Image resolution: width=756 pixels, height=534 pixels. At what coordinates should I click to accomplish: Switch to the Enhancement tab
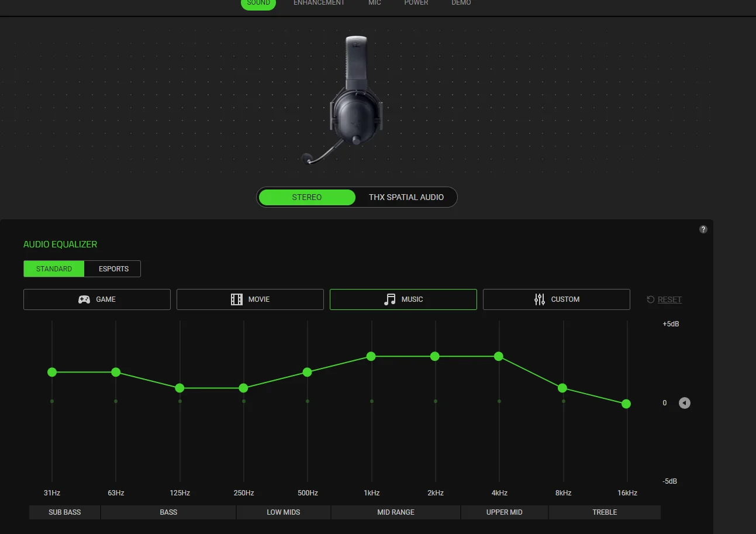319,3
